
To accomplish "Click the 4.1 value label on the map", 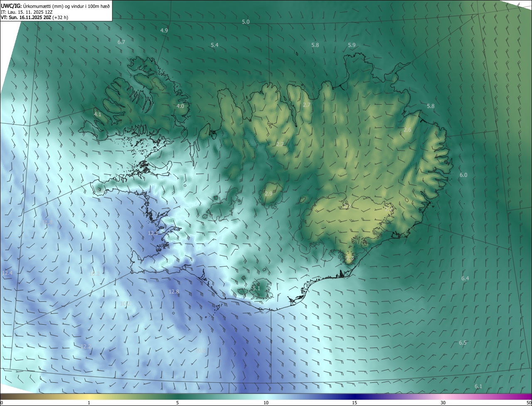I will tap(98, 114).
